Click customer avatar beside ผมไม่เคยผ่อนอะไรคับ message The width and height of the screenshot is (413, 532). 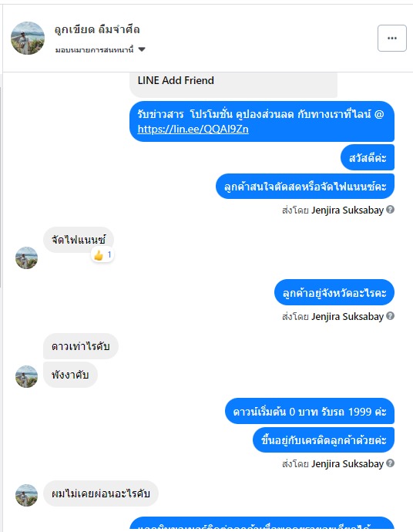tap(26, 495)
